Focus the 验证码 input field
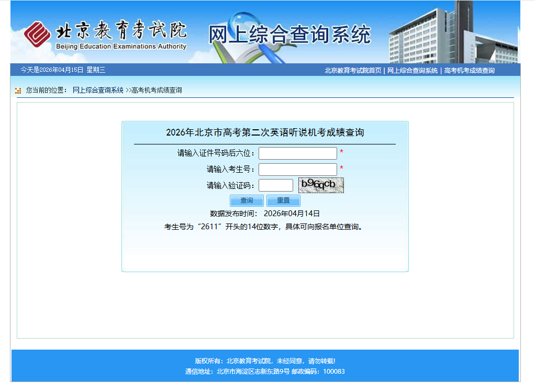 coord(275,185)
